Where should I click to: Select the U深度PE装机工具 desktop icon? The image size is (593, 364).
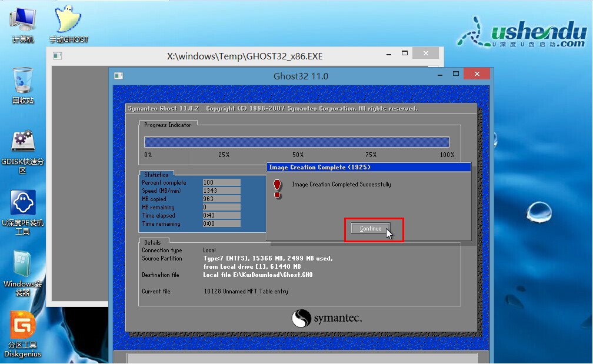pyautogui.click(x=23, y=212)
